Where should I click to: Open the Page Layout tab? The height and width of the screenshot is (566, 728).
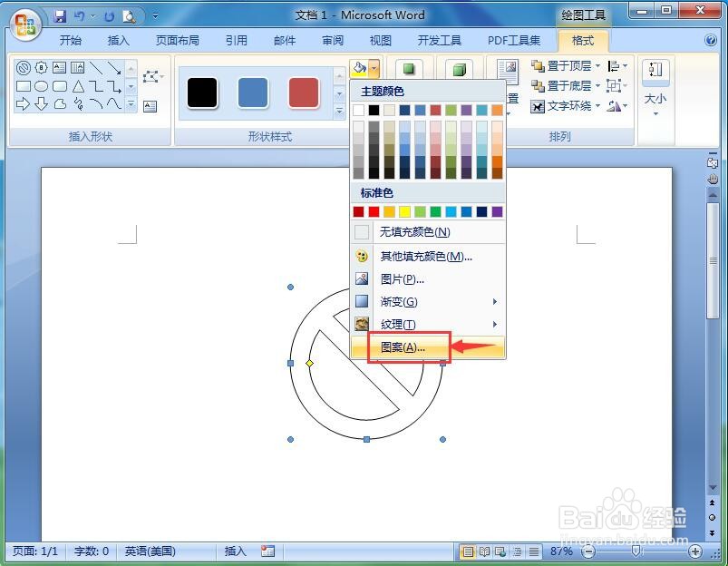pyautogui.click(x=178, y=41)
